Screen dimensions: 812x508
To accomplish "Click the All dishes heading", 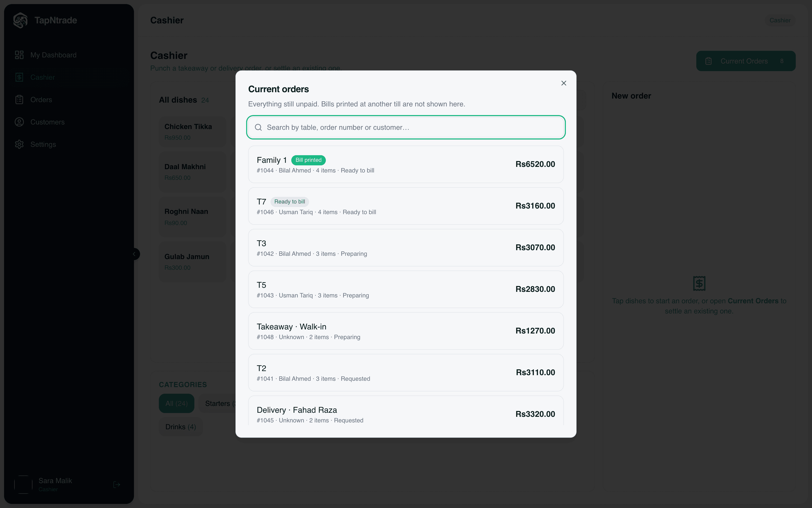I will coord(178,100).
